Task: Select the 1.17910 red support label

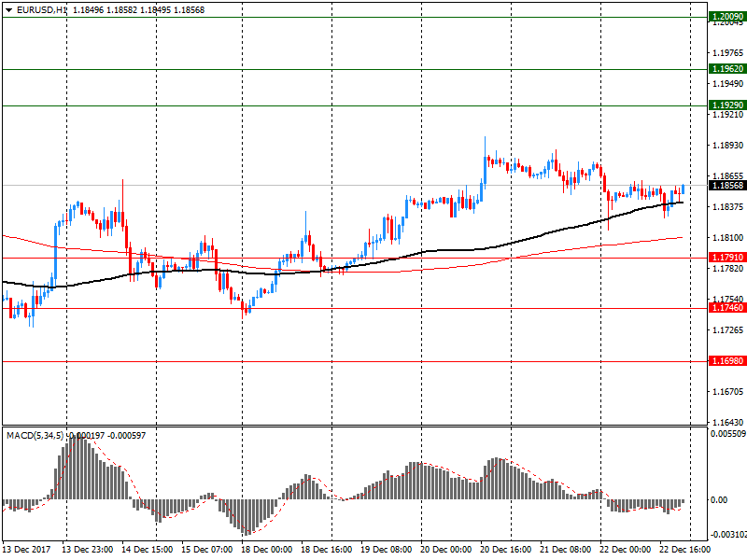Action: pyautogui.click(x=726, y=258)
